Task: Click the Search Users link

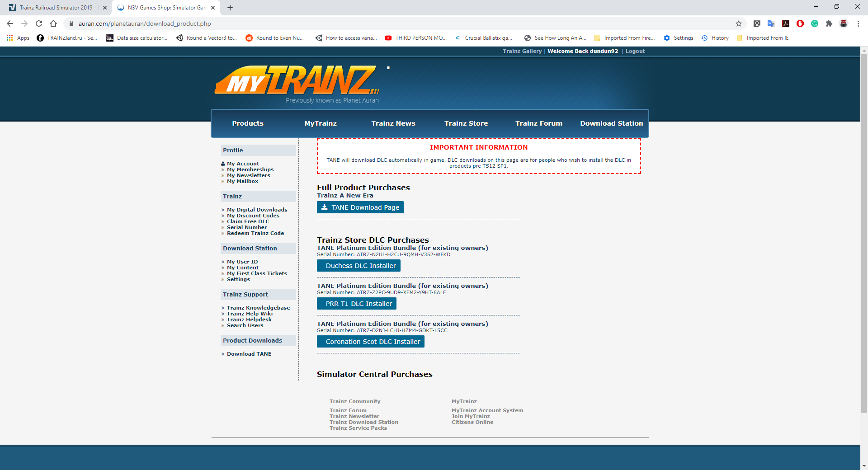Action: [x=245, y=325]
